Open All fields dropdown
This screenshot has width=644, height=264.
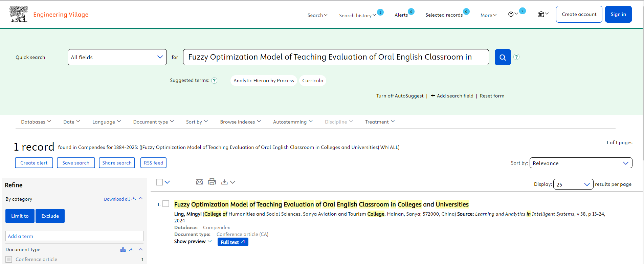(x=117, y=57)
